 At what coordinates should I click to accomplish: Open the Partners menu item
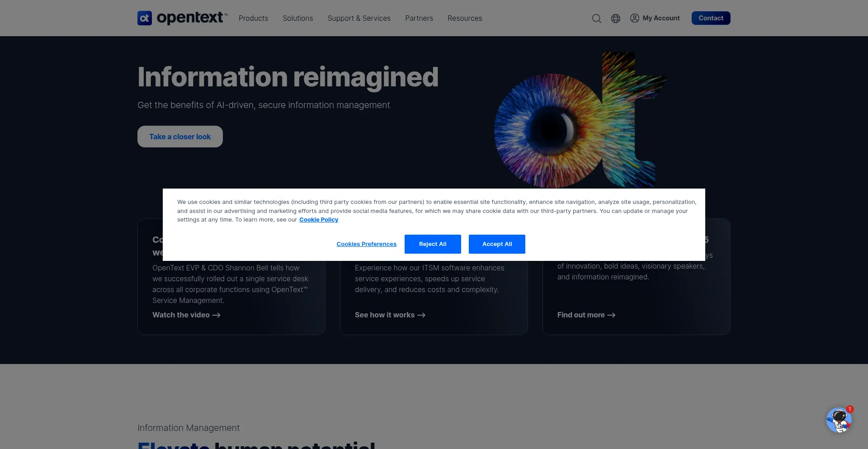coord(419,19)
